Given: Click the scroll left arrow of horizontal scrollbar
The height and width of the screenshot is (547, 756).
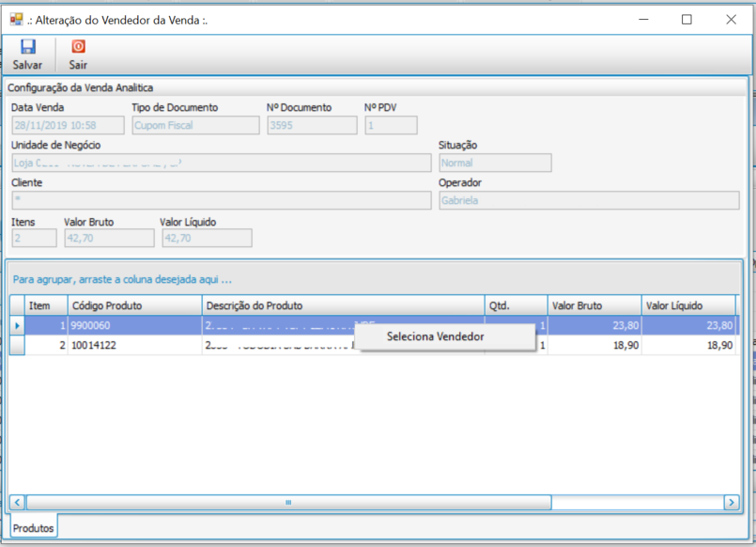Looking at the screenshot, I should click(x=17, y=502).
